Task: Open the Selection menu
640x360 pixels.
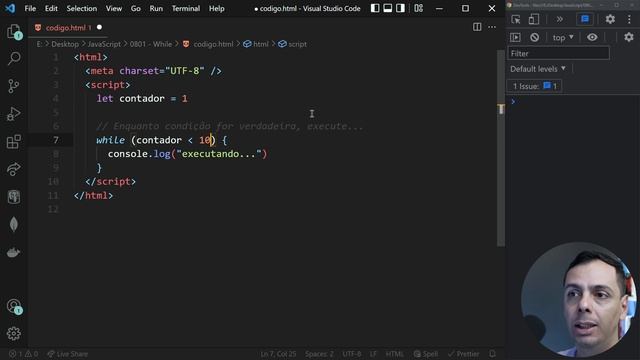Action: 82,8
